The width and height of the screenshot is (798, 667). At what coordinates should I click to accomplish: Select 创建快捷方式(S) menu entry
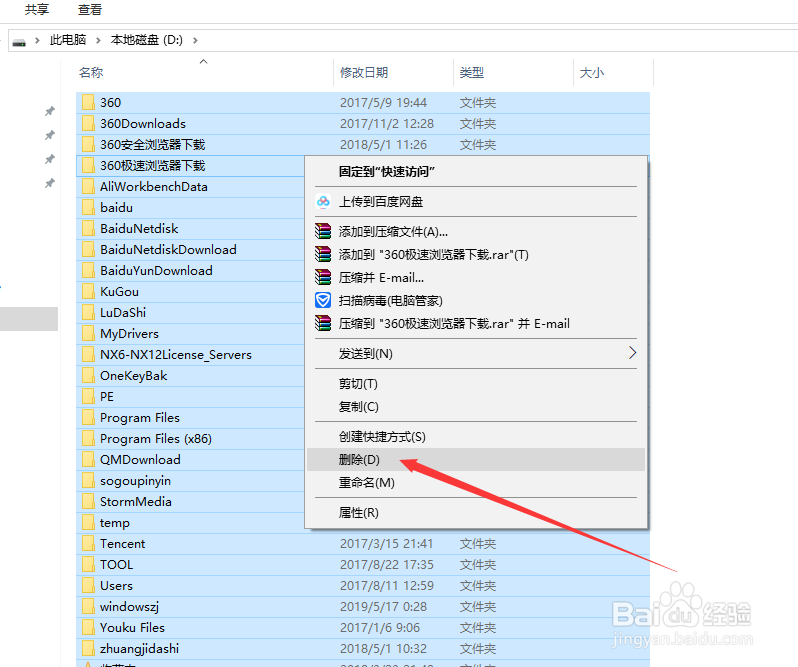476,437
